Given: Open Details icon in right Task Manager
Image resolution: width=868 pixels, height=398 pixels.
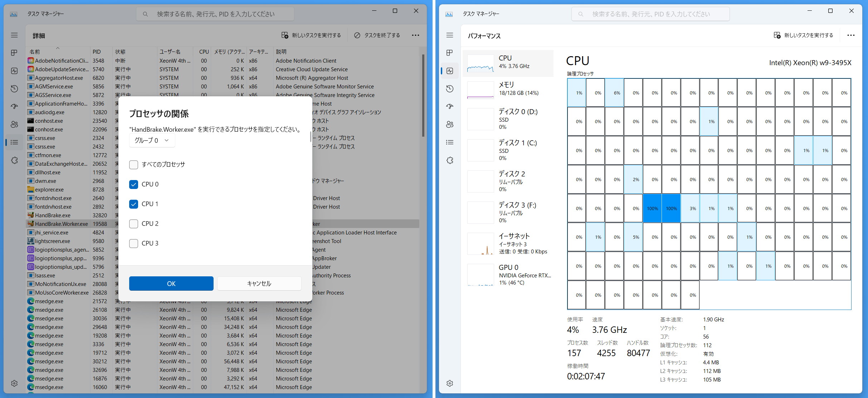Looking at the screenshot, I should pyautogui.click(x=450, y=142).
